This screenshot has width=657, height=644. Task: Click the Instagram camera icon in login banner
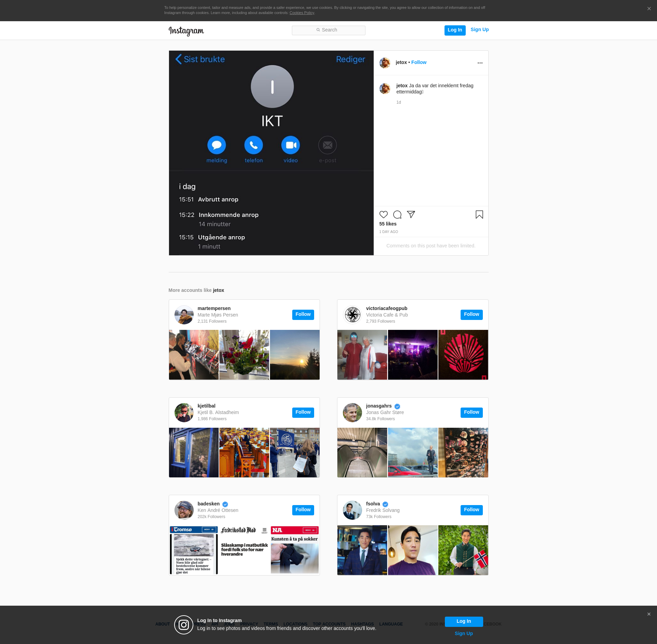[x=184, y=625]
